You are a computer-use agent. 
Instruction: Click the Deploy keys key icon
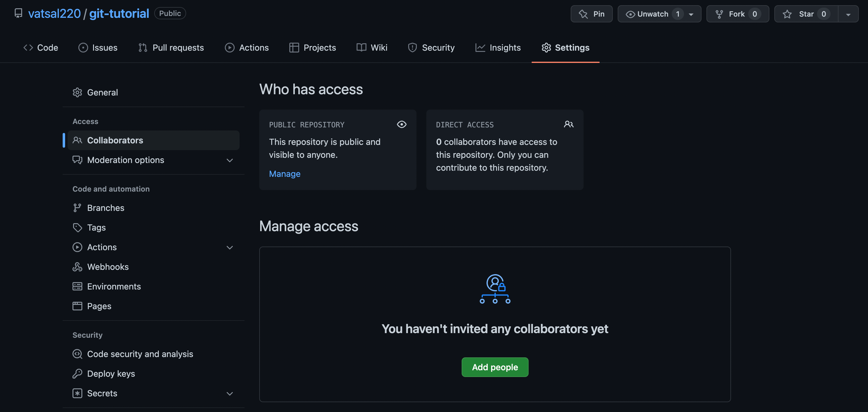(77, 374)
